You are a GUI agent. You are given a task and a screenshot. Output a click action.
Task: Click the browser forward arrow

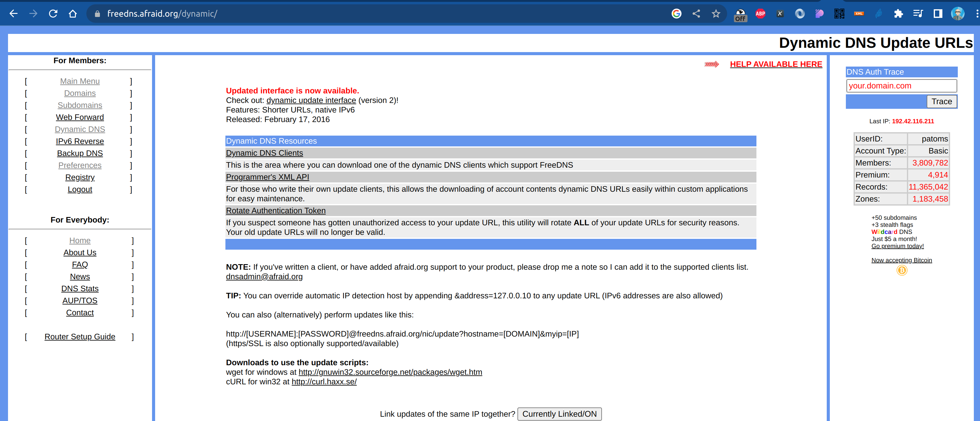[x=34, y=14]
